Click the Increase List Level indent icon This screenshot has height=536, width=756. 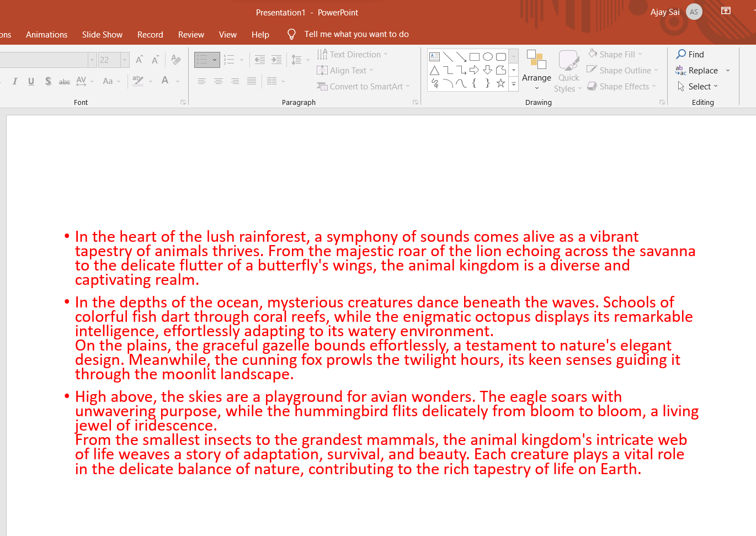[x=276, y=60]
